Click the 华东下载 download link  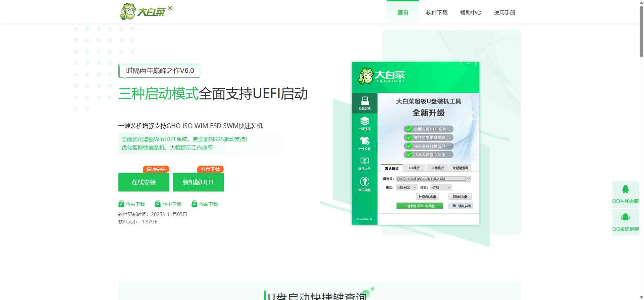[x=135, y=204]
